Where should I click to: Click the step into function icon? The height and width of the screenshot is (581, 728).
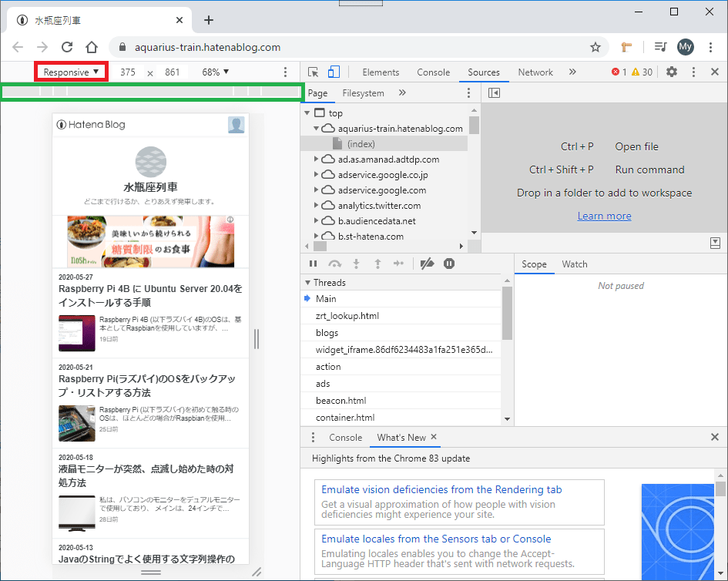point(356,264)
